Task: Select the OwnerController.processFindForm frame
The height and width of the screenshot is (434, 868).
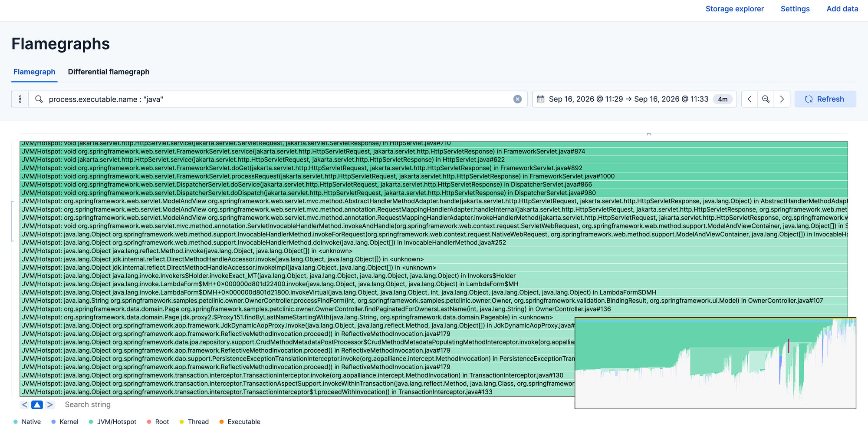Action: pos(434,301)
